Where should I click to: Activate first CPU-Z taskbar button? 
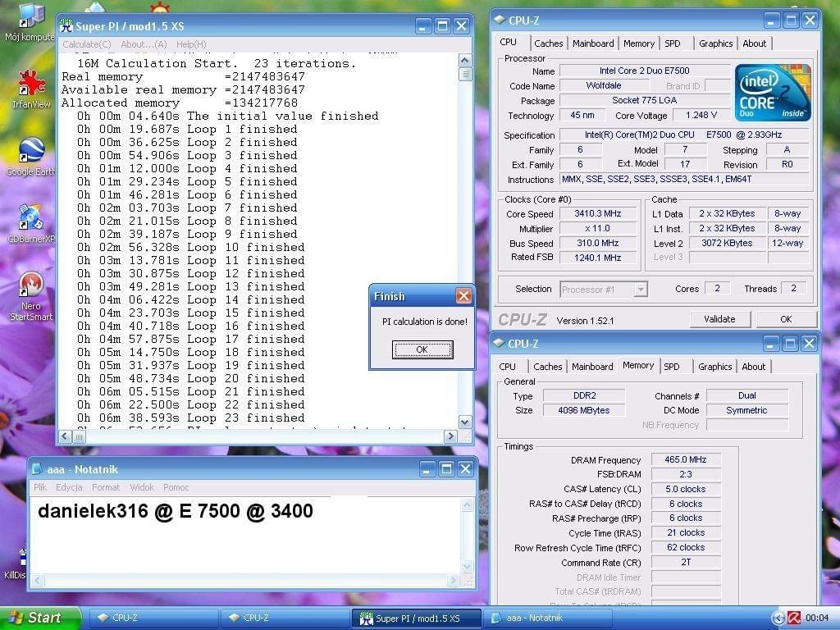(153, 618)
